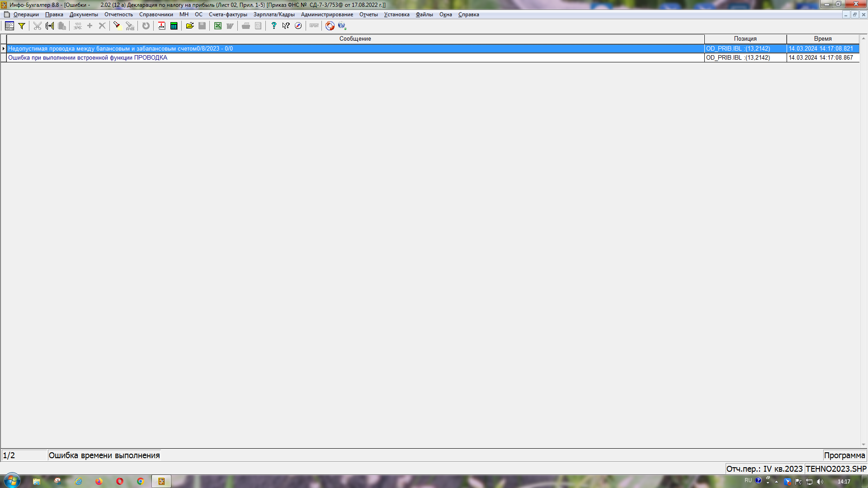Screen dimensions: 868x488
Task: Open the Окна menu
Action: [x=445, y=14]
